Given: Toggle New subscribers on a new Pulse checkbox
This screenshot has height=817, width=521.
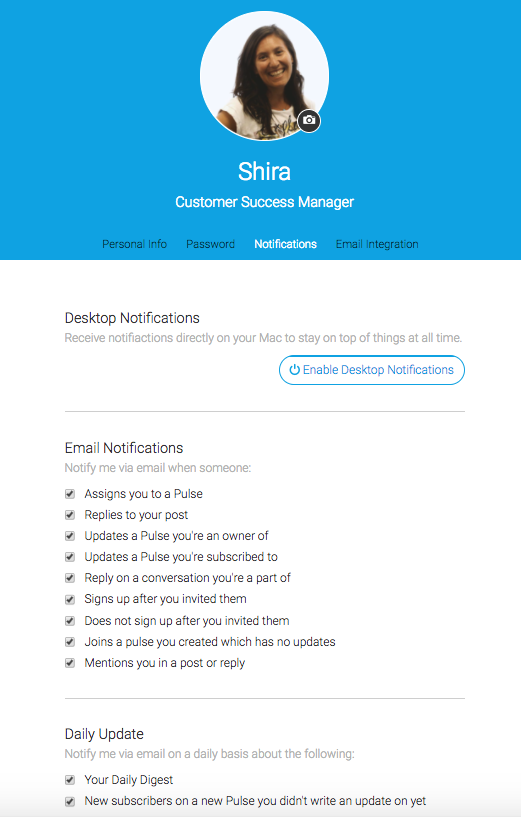Looking at the screenshot, I should [x=70, y=801].
